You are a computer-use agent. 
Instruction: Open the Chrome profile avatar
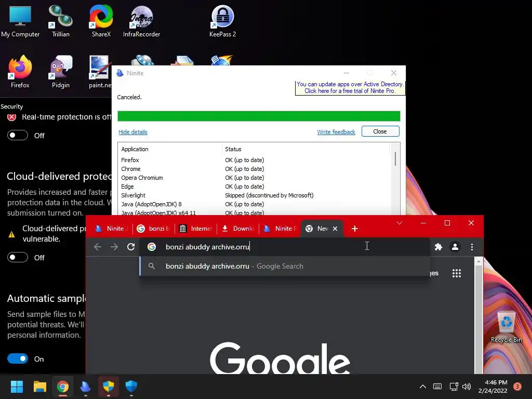(x=455, y=247)
